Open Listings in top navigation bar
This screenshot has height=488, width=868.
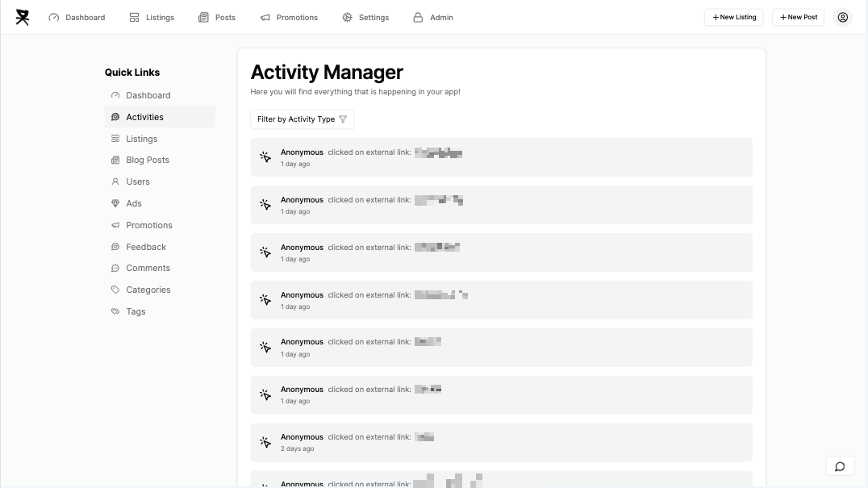pyautogui.click(x=152, y=17)
